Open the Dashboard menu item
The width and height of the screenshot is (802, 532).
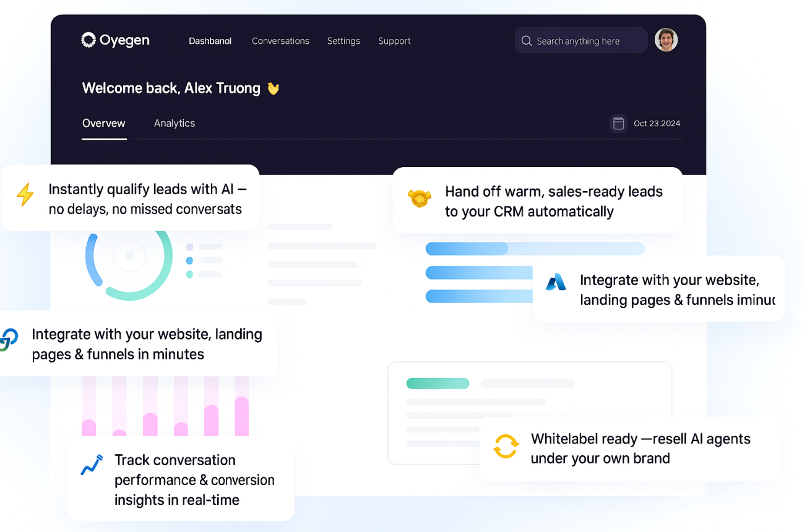[210, 41]
